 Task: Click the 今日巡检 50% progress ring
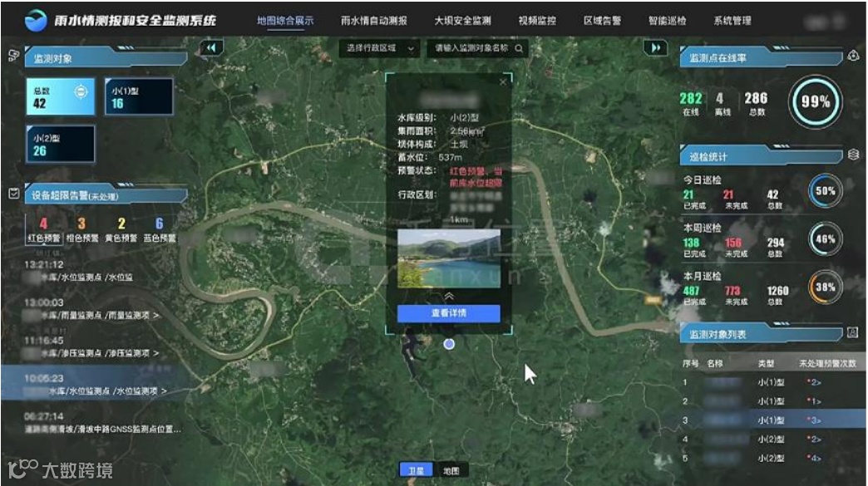pyautogui.click(x=826, y=191)
